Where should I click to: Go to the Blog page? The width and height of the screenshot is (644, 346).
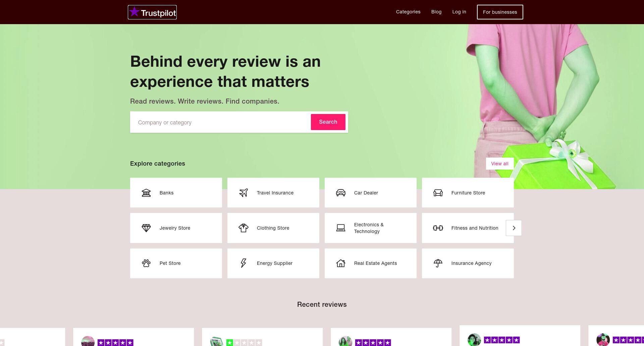pos(436,12)
